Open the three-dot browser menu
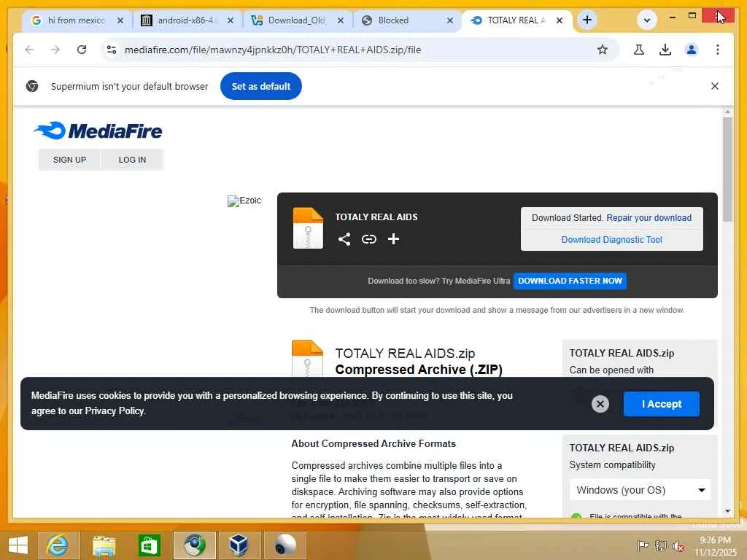 click(x=718, y=50)
